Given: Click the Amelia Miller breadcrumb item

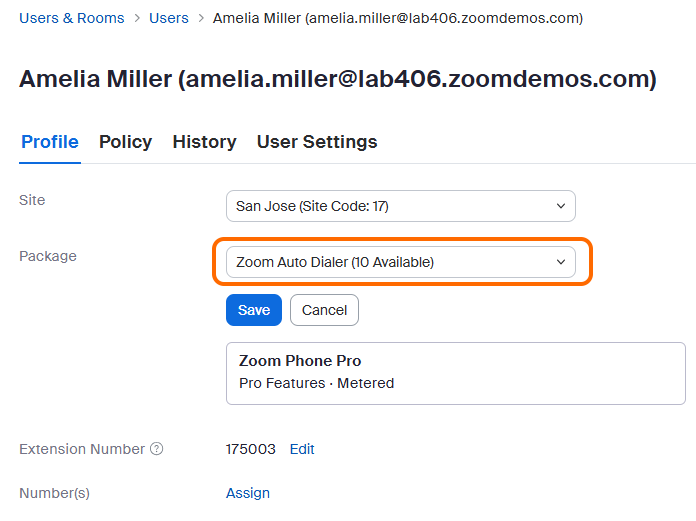Looking at the screenshot, I should point(398,18).
